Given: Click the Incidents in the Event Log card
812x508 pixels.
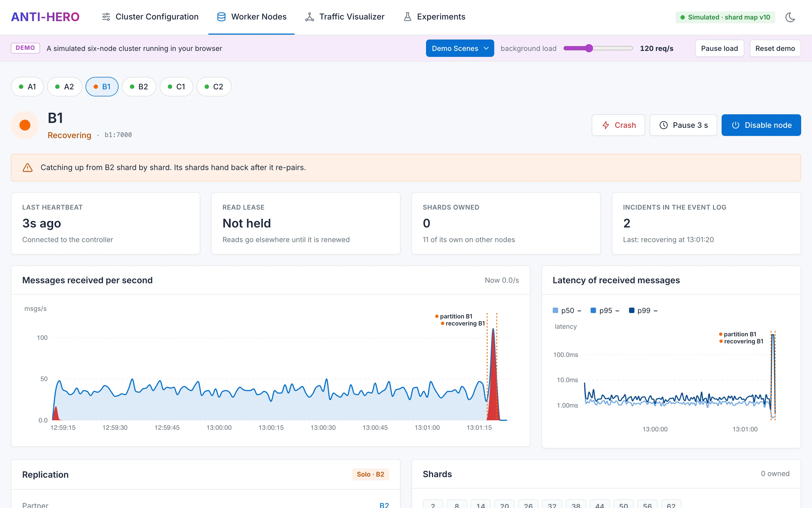Looking at the screenshot, I should point(706,223).
